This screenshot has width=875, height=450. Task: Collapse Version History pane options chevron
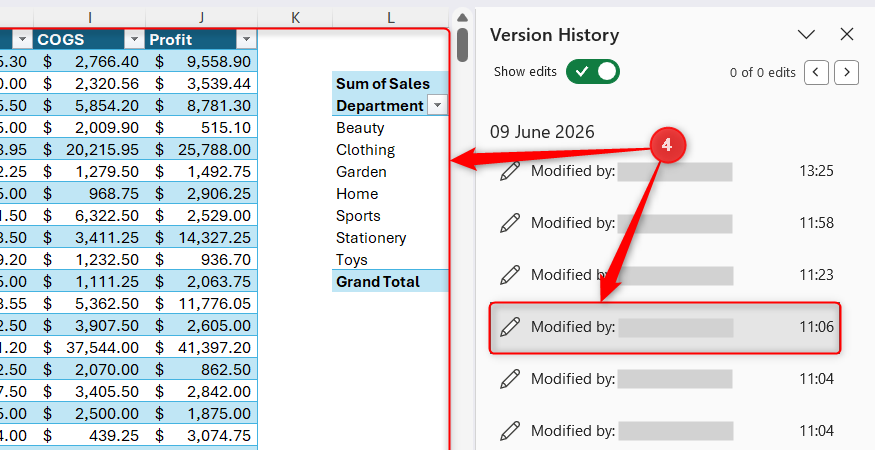(x=806, y=35)
